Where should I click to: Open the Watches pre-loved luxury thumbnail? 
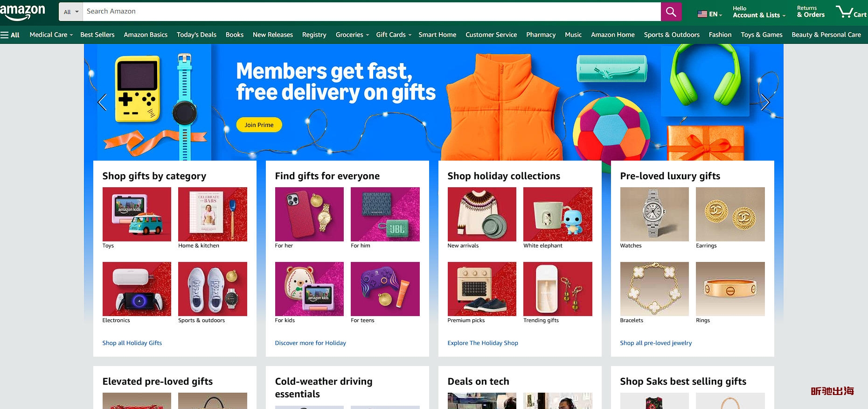(x=654, y=214)
